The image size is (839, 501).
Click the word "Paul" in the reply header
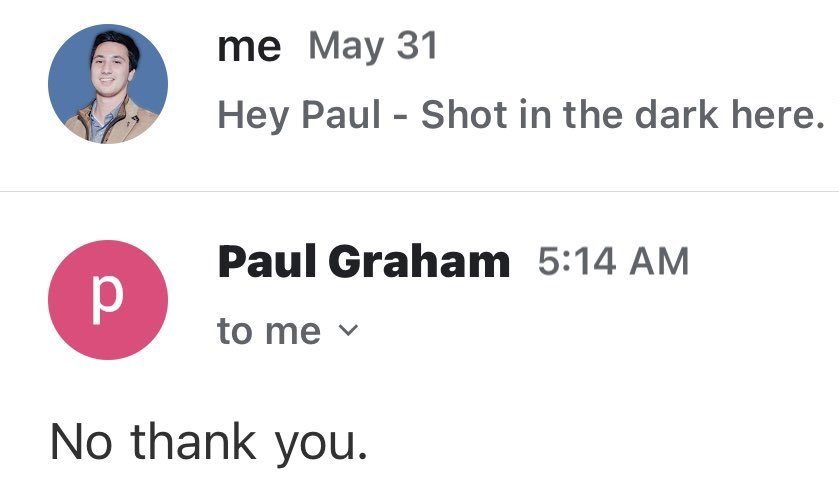(x=267, y=262)
